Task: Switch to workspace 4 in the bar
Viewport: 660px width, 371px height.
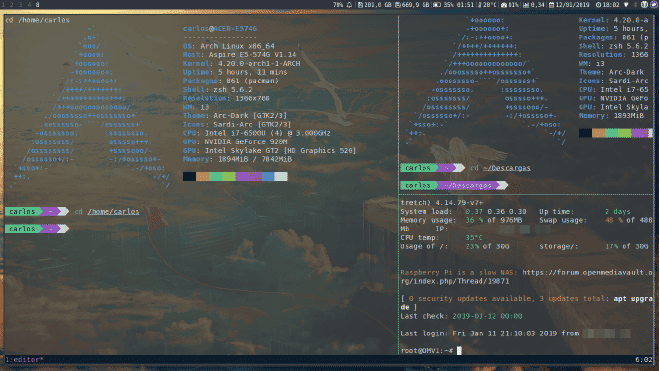Action: click(29, 5)
